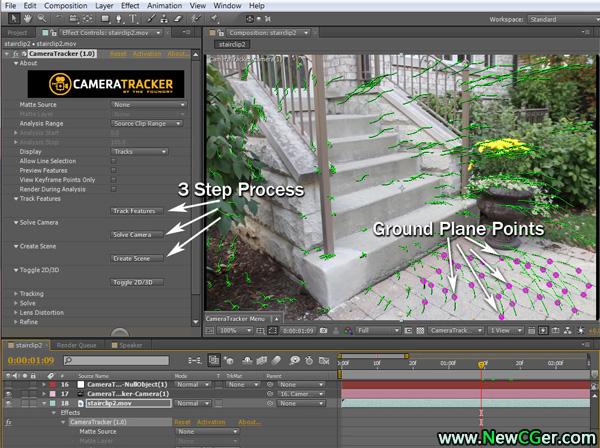Click the composition mini-flowchart icon
The image size is (600, 448).
194,360
